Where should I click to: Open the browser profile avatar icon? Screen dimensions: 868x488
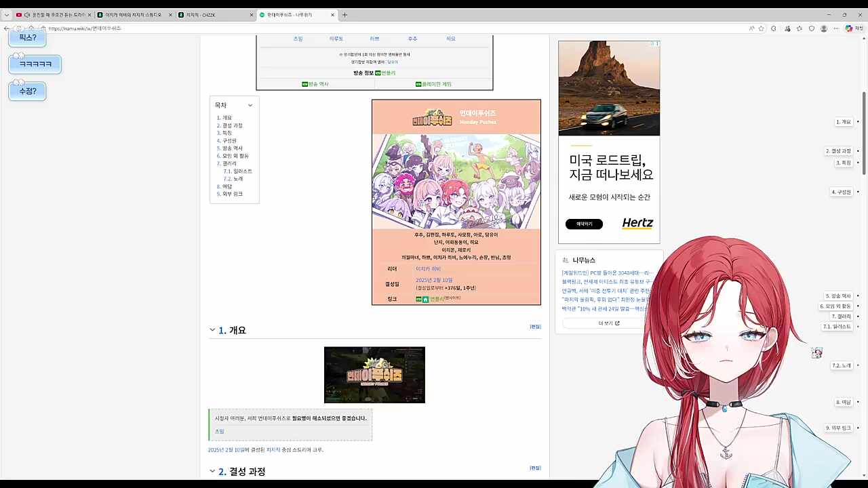824,28
